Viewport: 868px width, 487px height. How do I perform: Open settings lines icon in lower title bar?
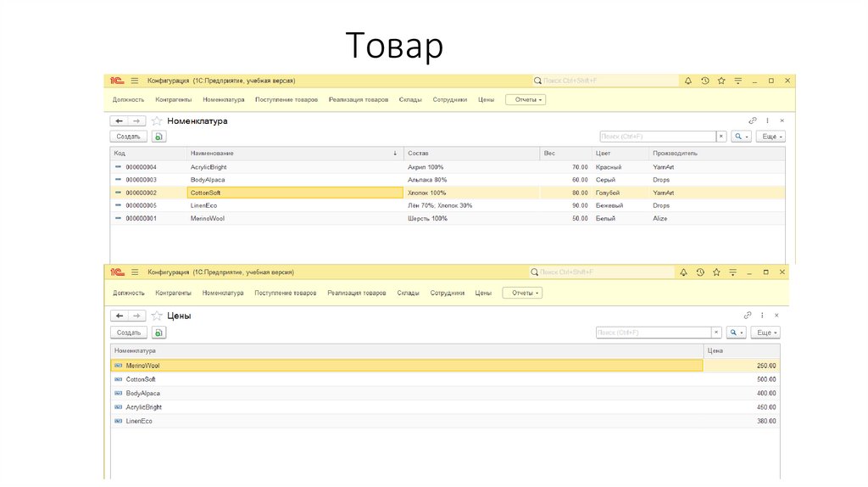[733, 272]
